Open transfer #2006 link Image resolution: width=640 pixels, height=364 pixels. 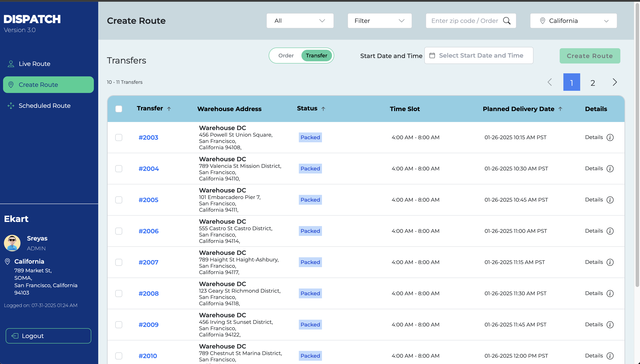(148, 231)
